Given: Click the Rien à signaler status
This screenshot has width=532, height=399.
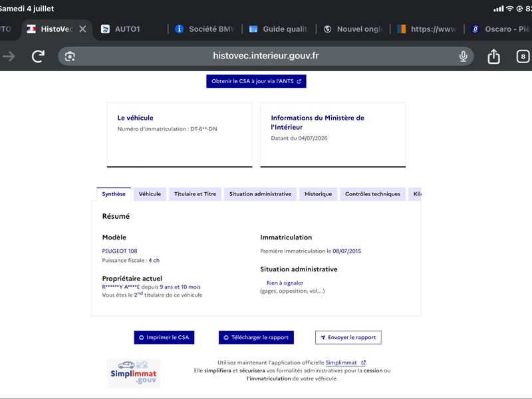Looking at the screenshot, I should (285, 283).
